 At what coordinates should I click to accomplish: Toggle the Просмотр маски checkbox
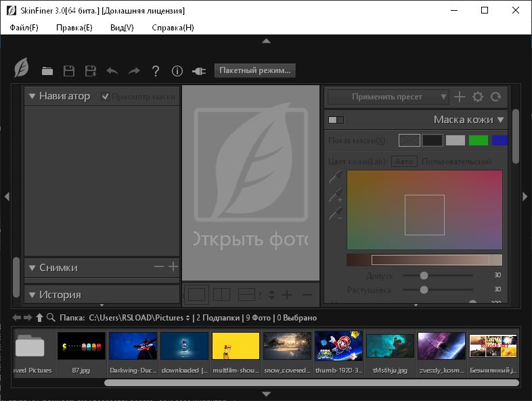(x=105, y=96)
